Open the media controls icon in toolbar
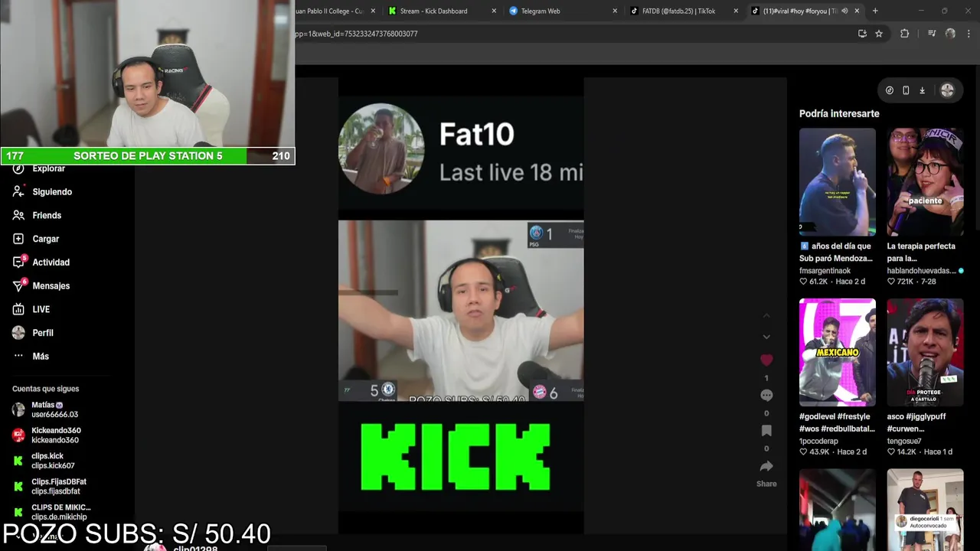 click(x=932, y=34)
